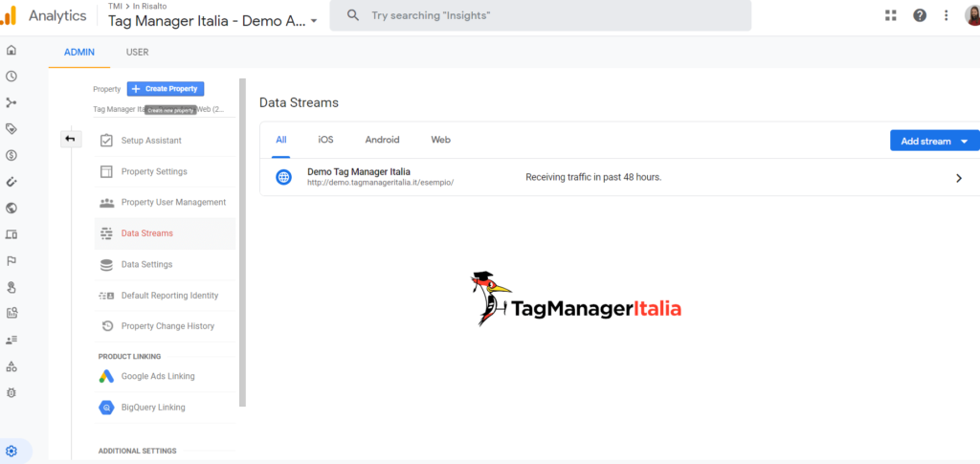Switch to the USER tab

click(x=138, y=53)
